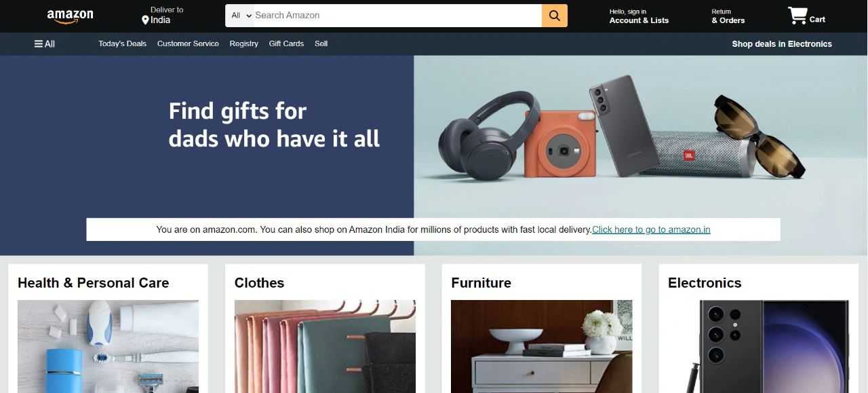This screenshot has width=868, height=393.
Task: Go to Returns & Orders
Action: click(728, 16)
